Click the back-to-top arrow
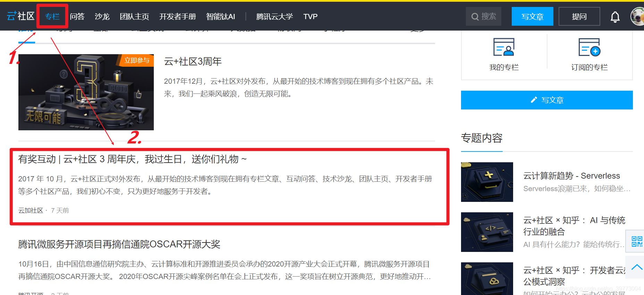Viewport: 644px width, 295px height. click(x=637, y=267)
